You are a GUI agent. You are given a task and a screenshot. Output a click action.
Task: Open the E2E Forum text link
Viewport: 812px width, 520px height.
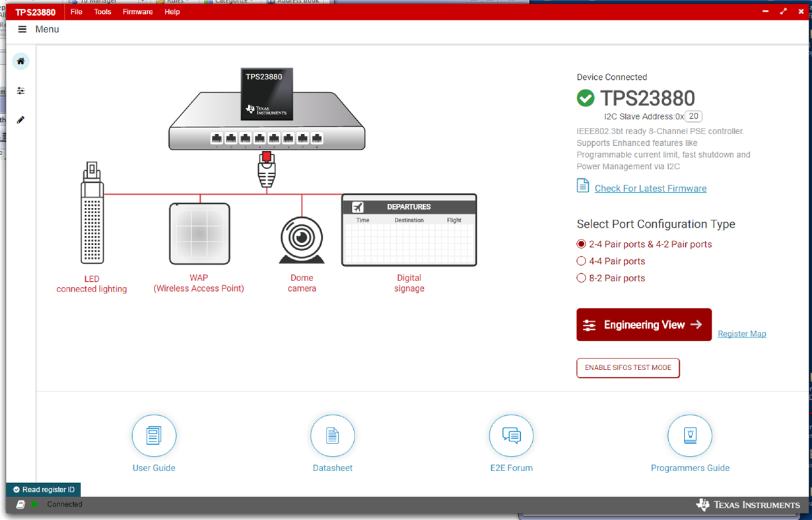[x=512, y=468]
